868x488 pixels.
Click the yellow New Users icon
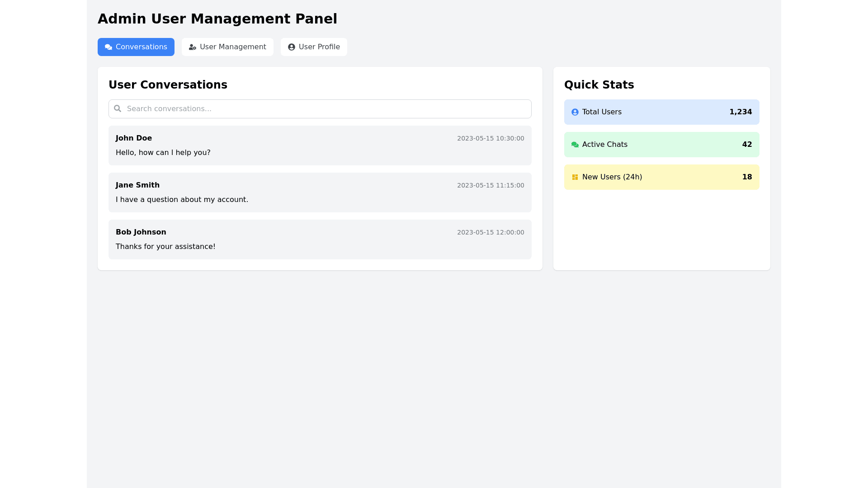coord(575,177)
